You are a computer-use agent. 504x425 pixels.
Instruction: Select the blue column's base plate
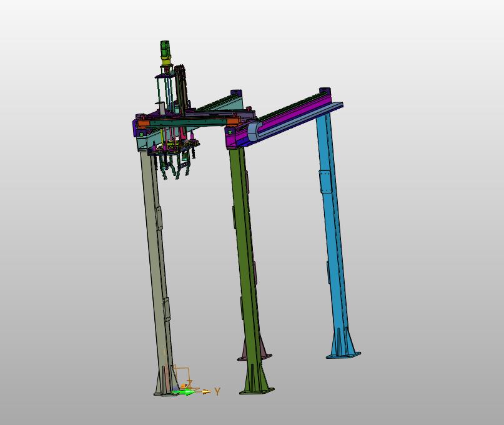click(x=343, y=355)
